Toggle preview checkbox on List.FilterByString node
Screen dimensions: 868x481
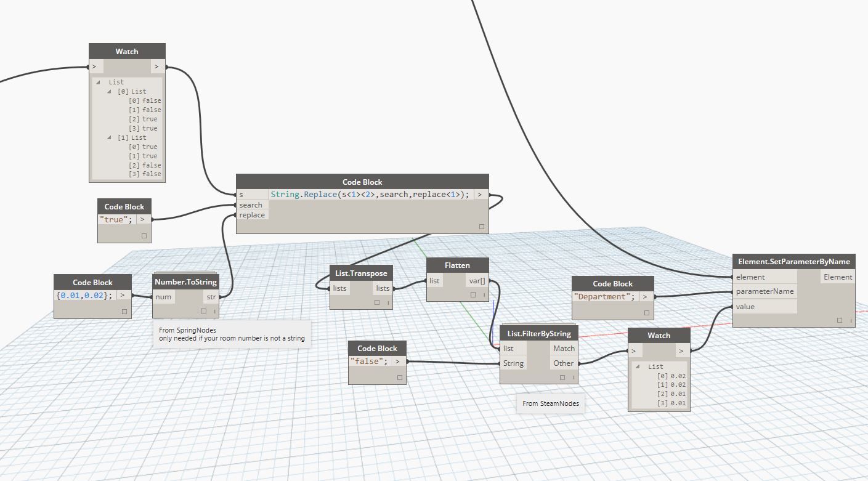(563, 377)
